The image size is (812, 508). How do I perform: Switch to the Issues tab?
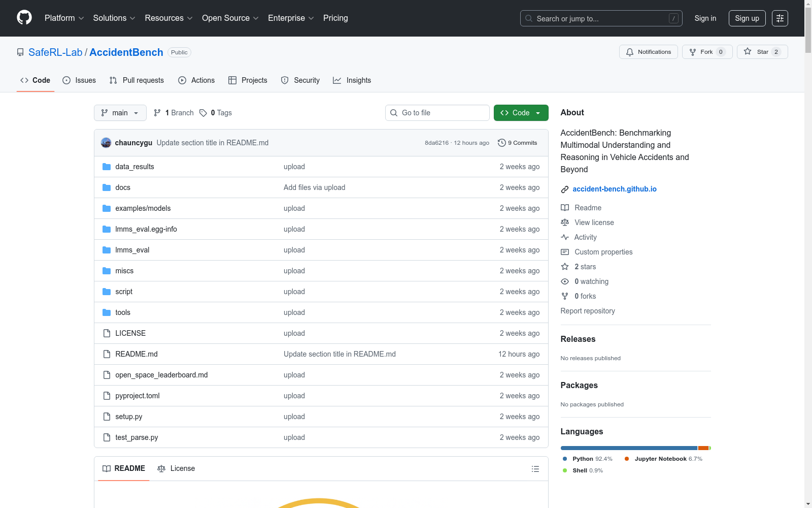pyautogui.click(x=79, y=80)
